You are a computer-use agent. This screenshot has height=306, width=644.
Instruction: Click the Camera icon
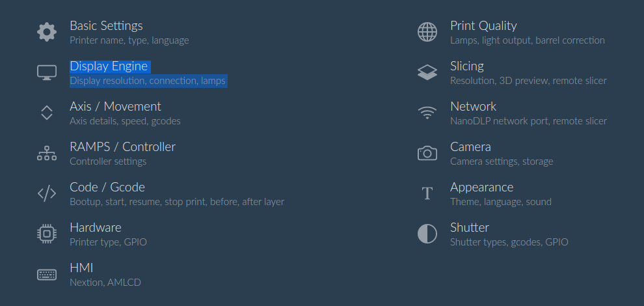[x=427, y=153]
